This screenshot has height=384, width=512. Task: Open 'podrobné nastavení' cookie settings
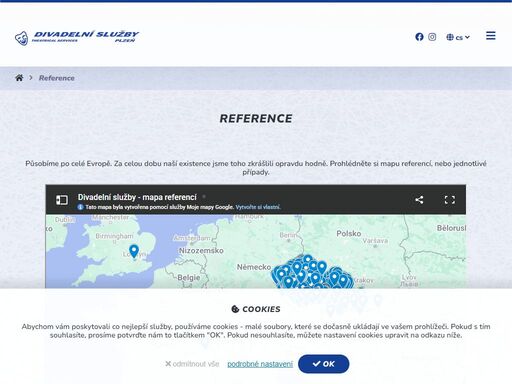pyautogui.click(x=260, y=364)
